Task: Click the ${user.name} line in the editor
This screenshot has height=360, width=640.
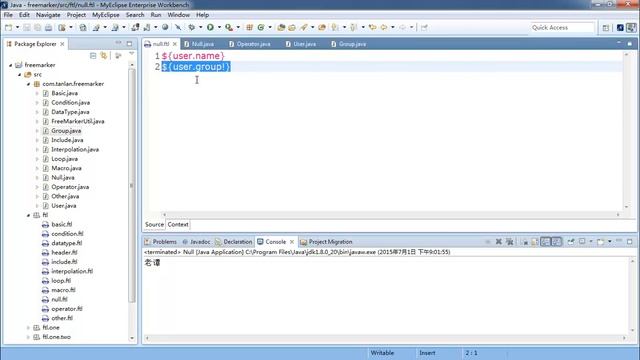Action: (193, 56)
